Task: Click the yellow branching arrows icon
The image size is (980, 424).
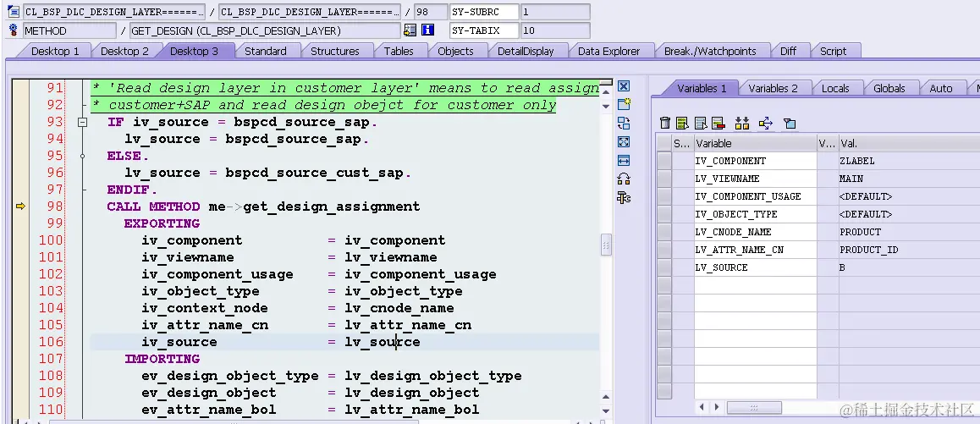Action: pos(766,124)
